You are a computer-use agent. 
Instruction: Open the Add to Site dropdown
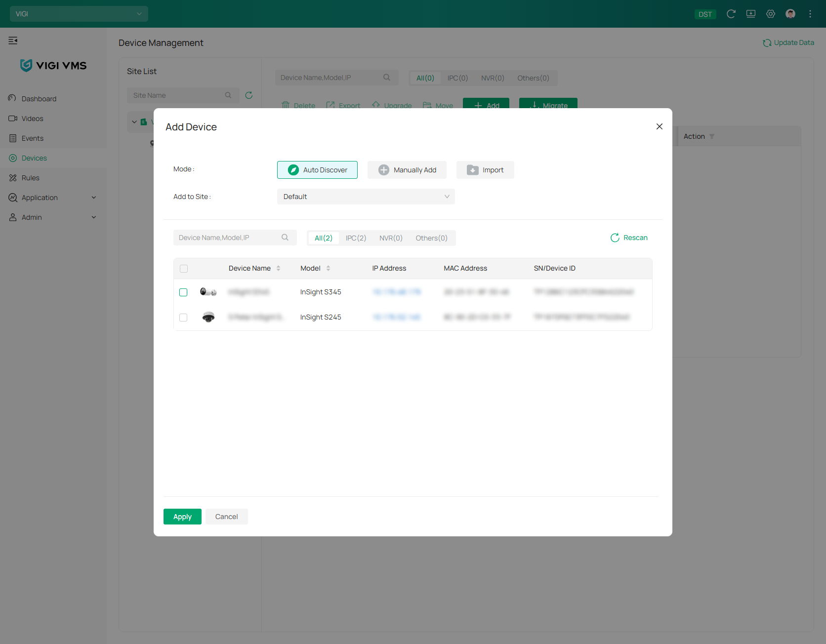click(366, 197)
